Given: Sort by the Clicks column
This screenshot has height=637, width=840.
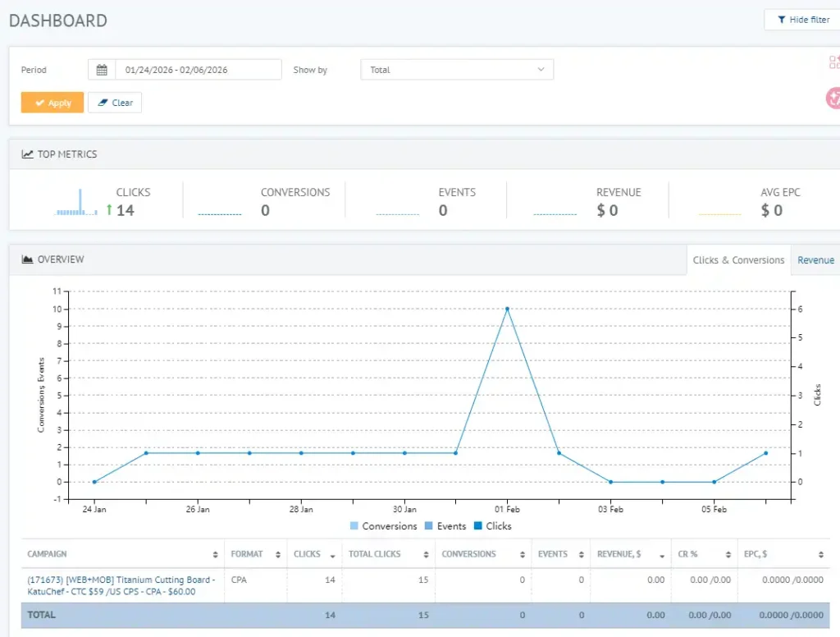Looking at the screenshot, I should click(x=314, y=554).
